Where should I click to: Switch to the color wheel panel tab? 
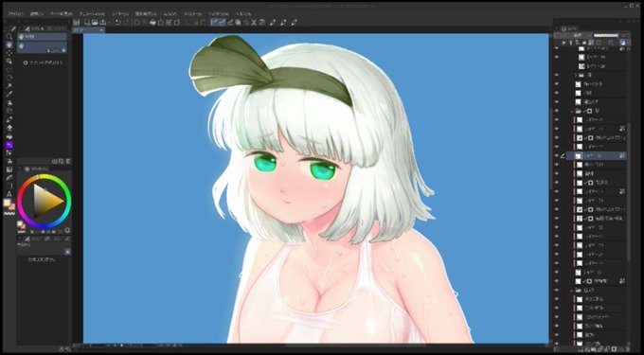(37, 169)
